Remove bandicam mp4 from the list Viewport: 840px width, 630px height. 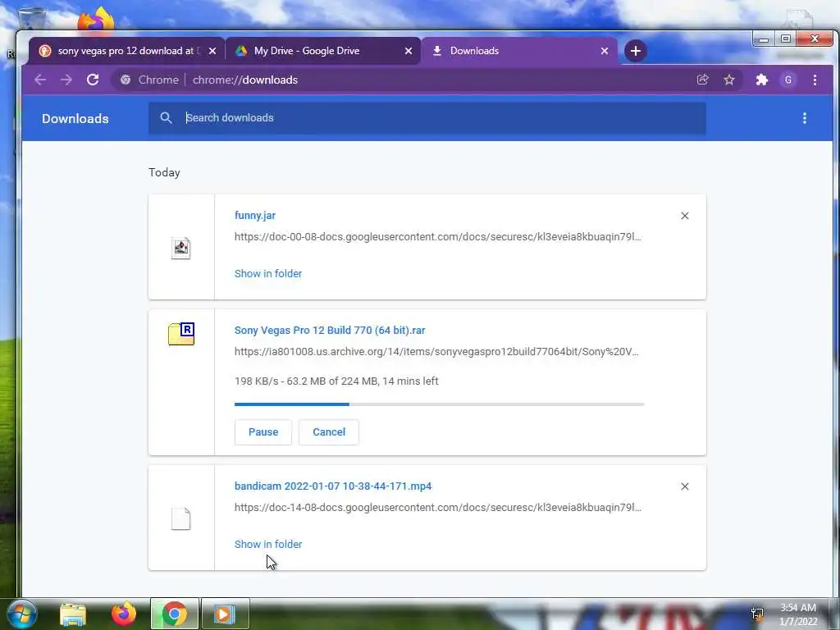click(685, 486)
